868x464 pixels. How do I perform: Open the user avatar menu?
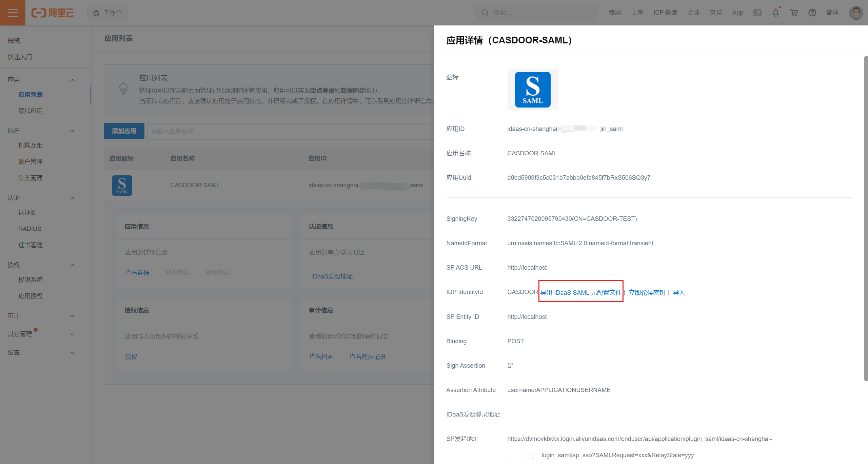(856, 13)
